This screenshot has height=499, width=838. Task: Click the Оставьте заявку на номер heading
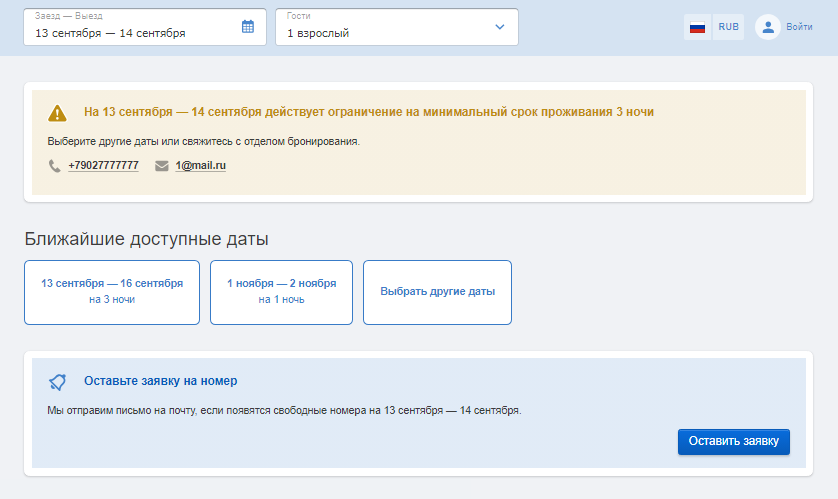click(160, 381)
